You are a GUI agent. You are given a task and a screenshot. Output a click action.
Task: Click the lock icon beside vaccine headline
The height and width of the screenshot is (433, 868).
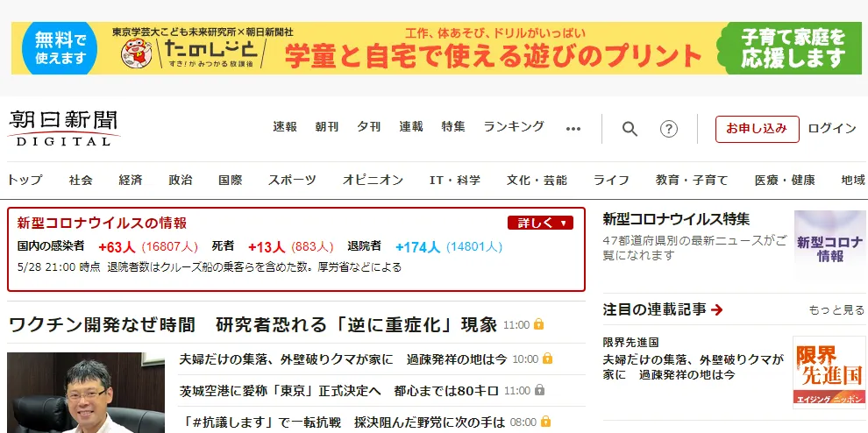[x=539, y=324]
